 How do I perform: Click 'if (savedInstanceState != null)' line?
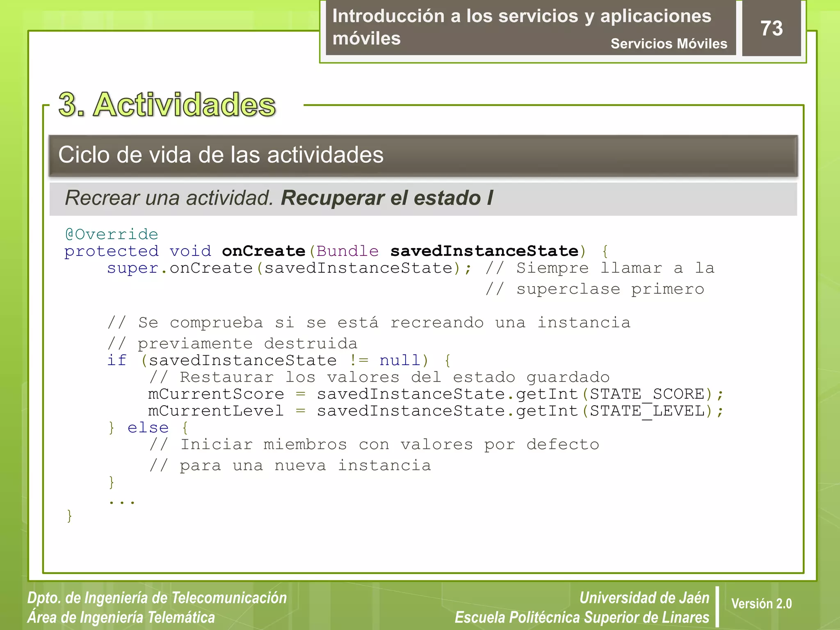279,361
